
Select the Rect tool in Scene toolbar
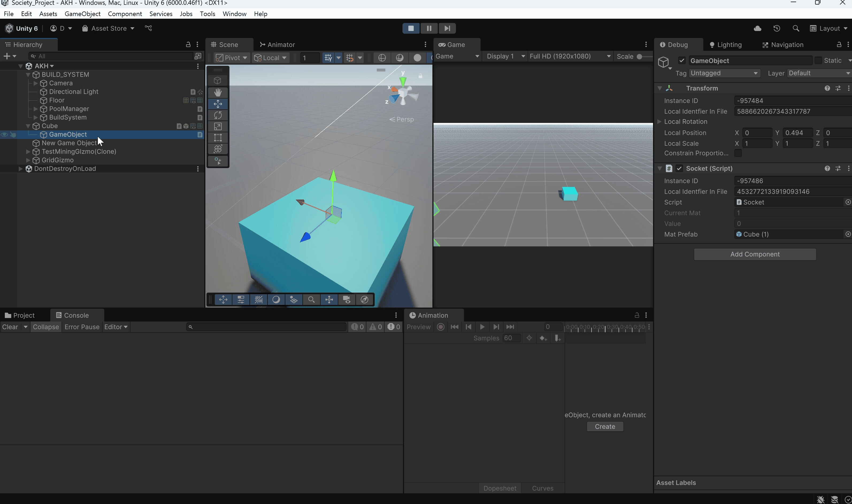click(218, 138)
